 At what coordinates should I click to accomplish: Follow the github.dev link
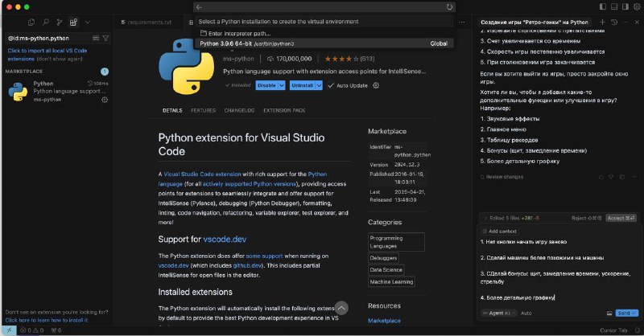[247, 265]
